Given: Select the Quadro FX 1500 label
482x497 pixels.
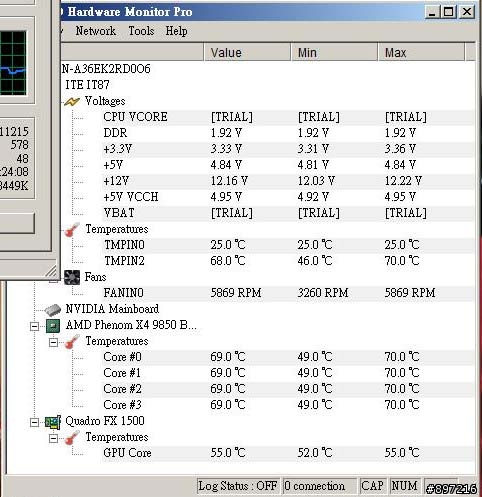Looking at the screenshot, I should pyautogui.click(x=105, y=421).
